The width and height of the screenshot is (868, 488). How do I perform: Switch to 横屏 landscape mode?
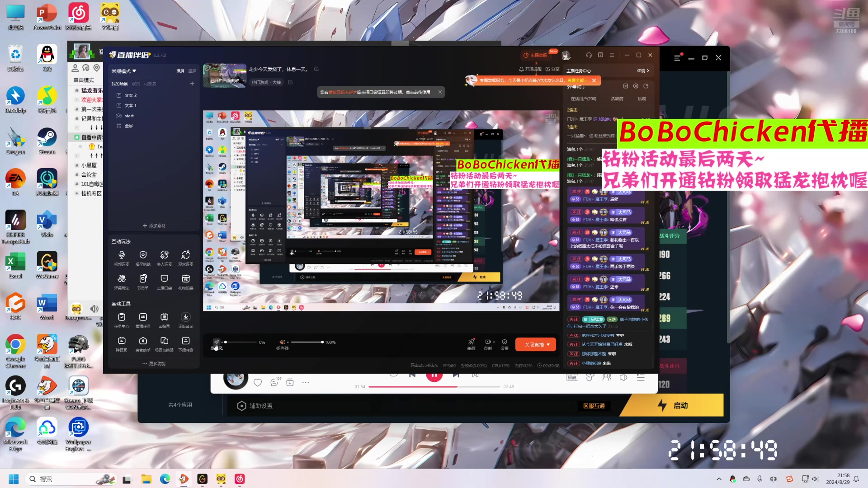[180, 71]
